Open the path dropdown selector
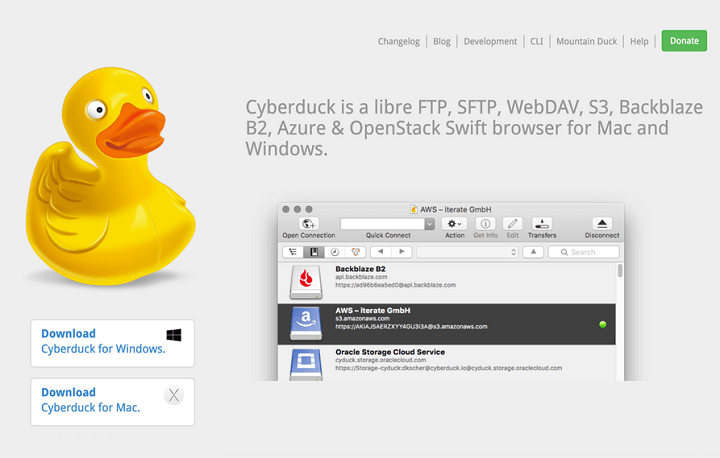 [467, 252]
